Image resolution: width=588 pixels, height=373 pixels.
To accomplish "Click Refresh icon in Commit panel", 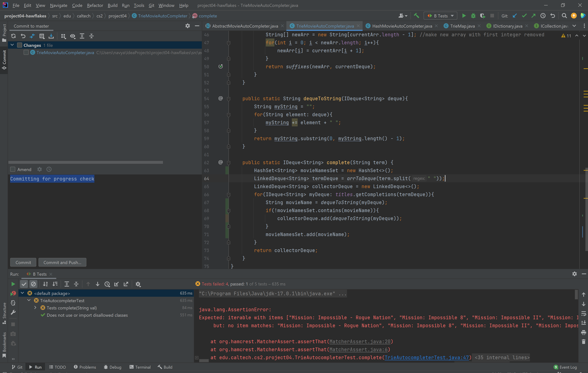I will 13,36.
